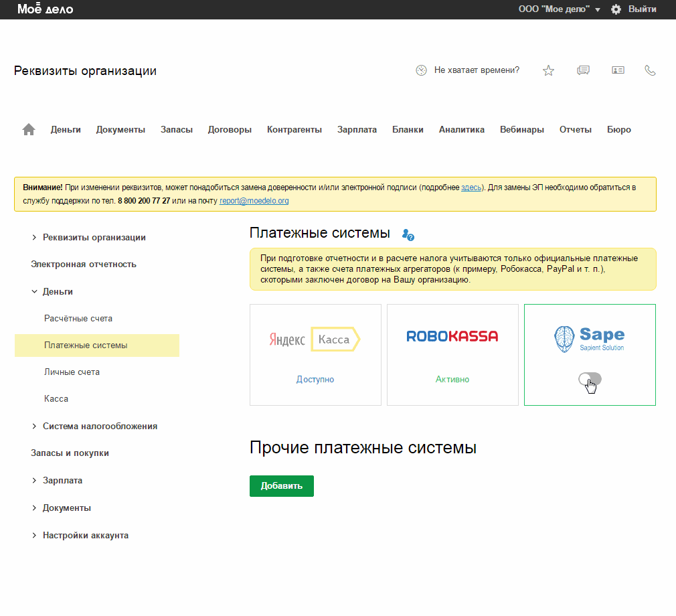
Task: Open the chat messages icon
Action: point(583,70)
